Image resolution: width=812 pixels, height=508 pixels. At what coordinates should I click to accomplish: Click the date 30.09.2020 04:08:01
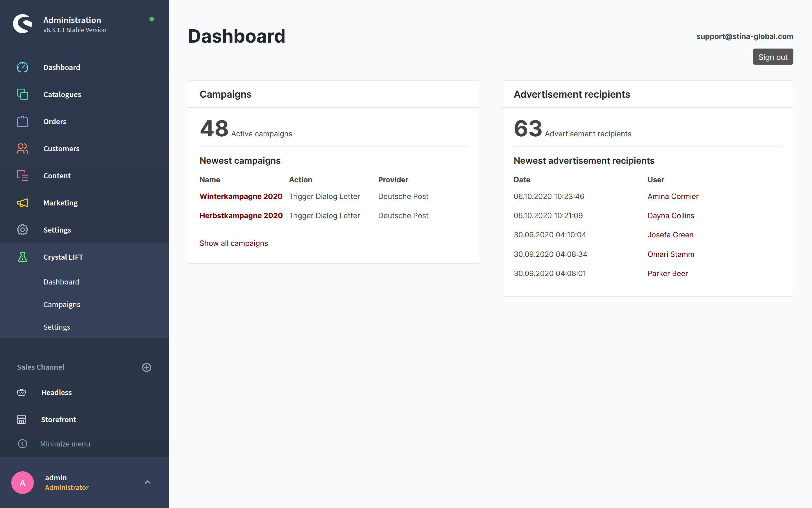[550, 273]
